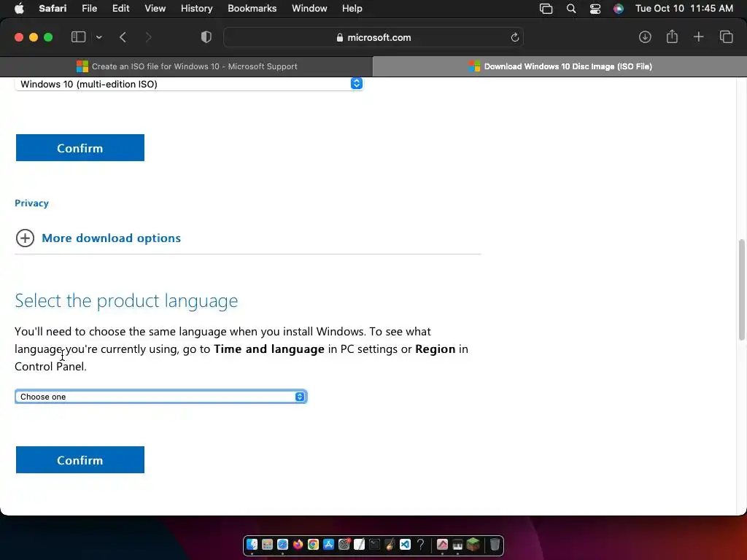Open the Apple menu
The width and height of the screenshot is (747, 560).
click(x=19, y=9)
